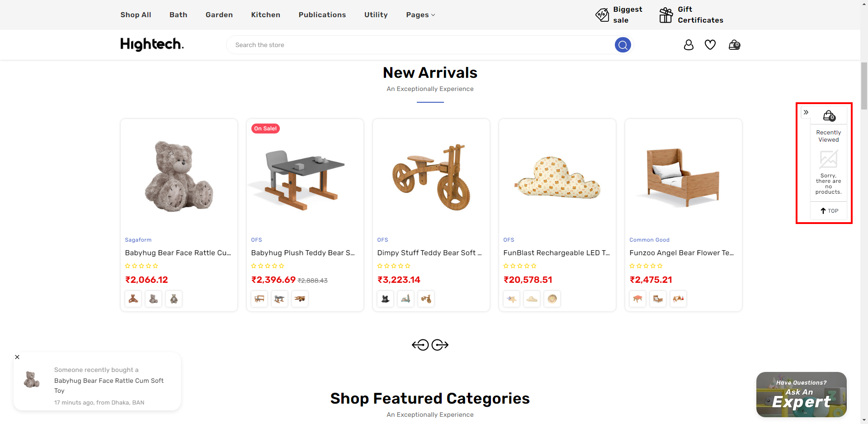The width and height of the screenshot is (868, 424).
Task: Close the recent purchase notification popup
Action: (17, 357)
